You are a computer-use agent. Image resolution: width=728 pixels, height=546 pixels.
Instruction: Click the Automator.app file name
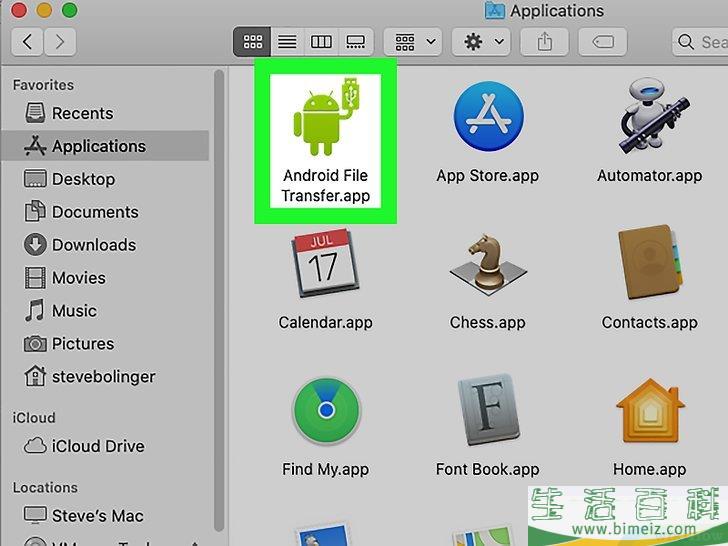650,176
